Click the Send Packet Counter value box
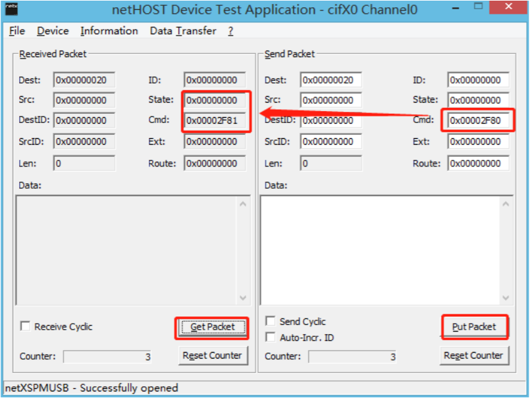This screenshot has height=400, width=532. tap(352, 357)
